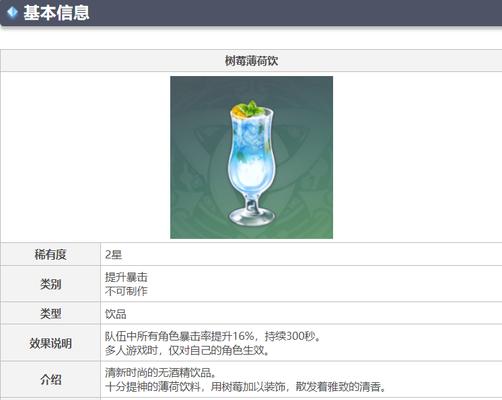Select the 2星 rarity value

tap(114, 255)
